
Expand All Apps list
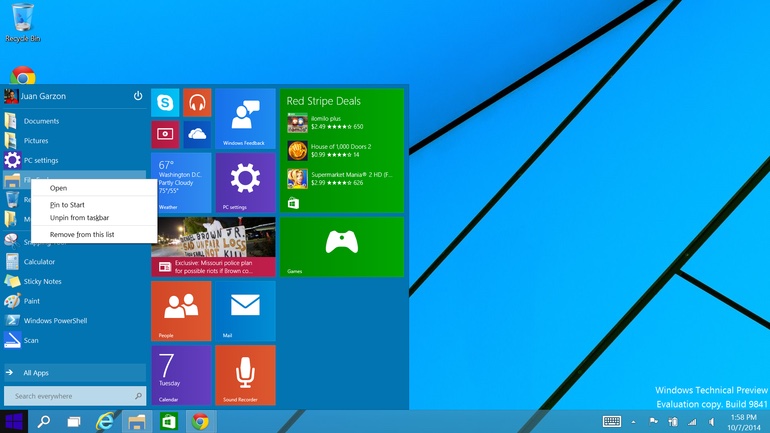[36, 373]
